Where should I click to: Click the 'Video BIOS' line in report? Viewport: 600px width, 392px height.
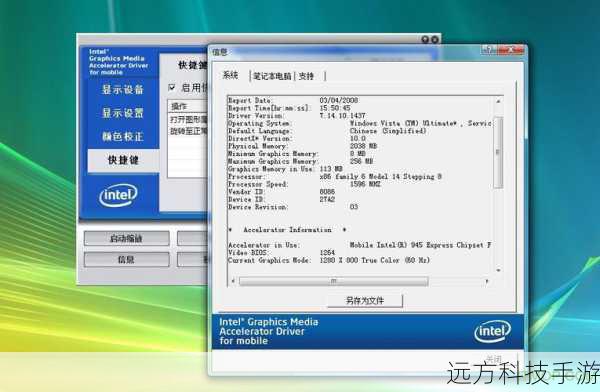pyautogui.click(x=282, y=252)
